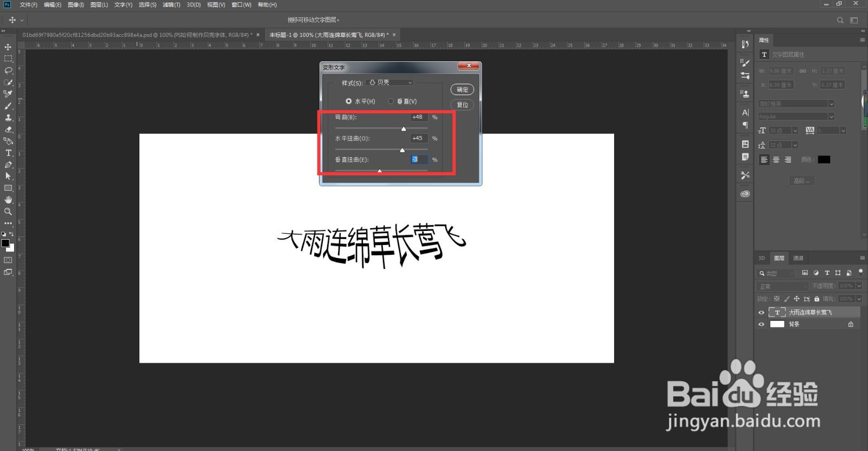Select the Clone Stamp tool
The image size is (868, 451).
tap(8, 118)
